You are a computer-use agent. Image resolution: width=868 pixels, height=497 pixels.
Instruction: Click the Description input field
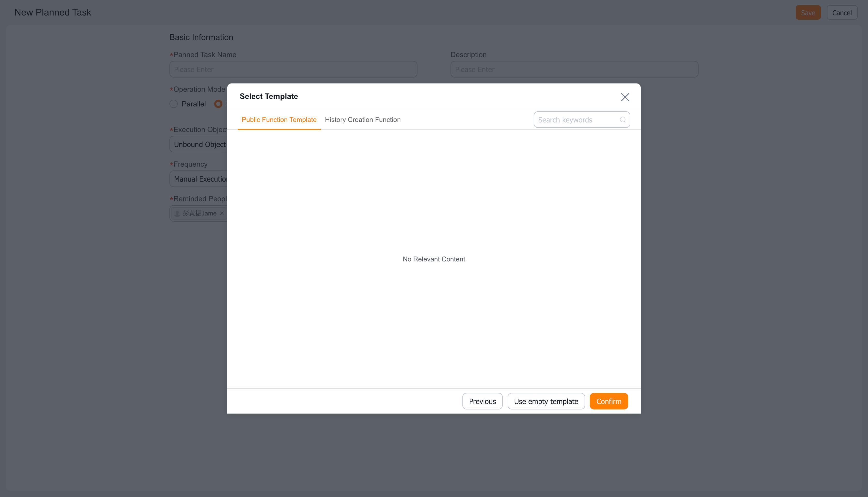(574, 69)
